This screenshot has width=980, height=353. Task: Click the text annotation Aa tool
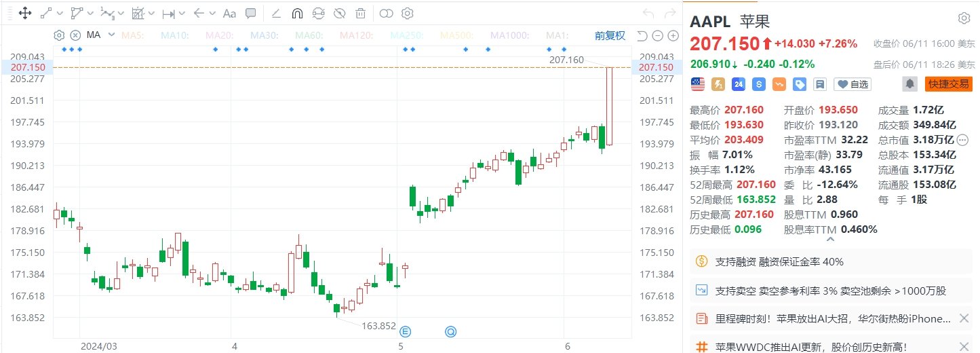229,13
